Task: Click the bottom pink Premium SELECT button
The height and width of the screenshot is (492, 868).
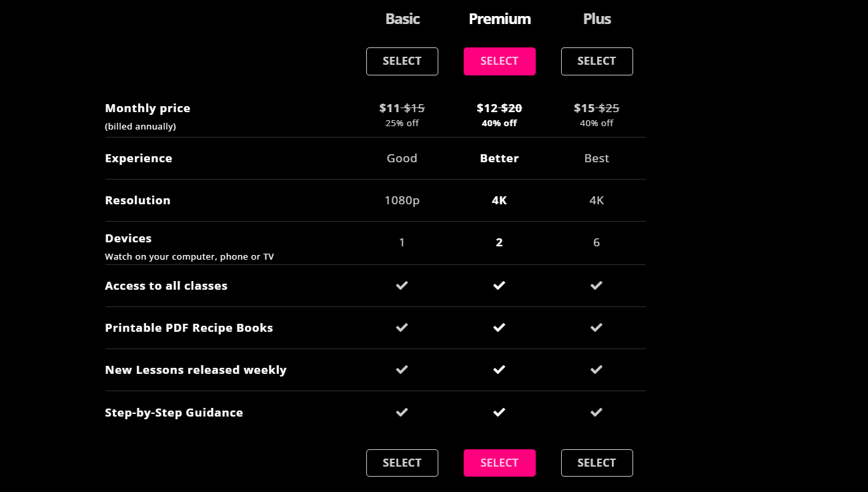Action: pyautogui.click(x=499, y=463)
